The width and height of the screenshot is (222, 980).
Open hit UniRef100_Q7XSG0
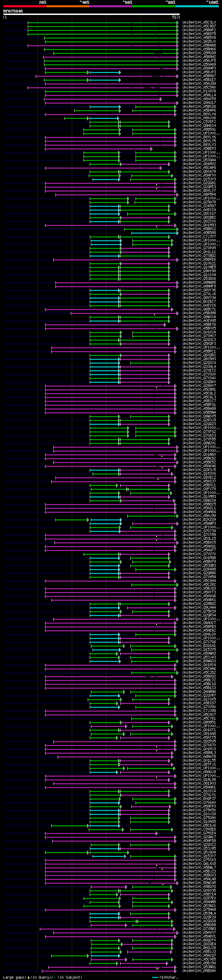[199, 374]
